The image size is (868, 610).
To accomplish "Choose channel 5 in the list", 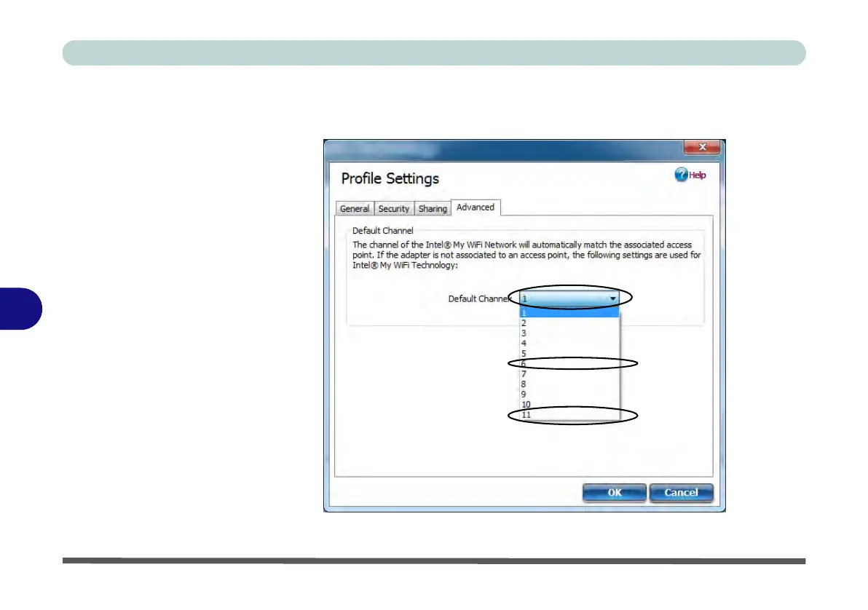I will [x=569, y=353].
